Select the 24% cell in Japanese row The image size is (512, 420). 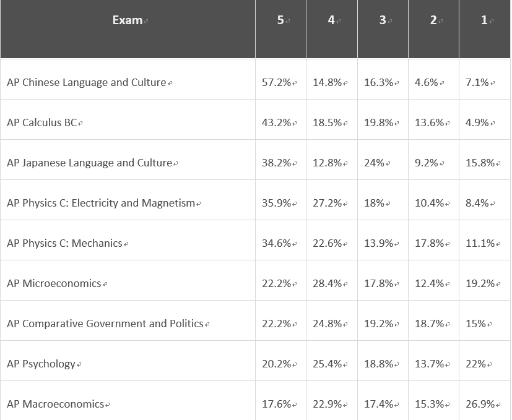[x=375, y=163]
